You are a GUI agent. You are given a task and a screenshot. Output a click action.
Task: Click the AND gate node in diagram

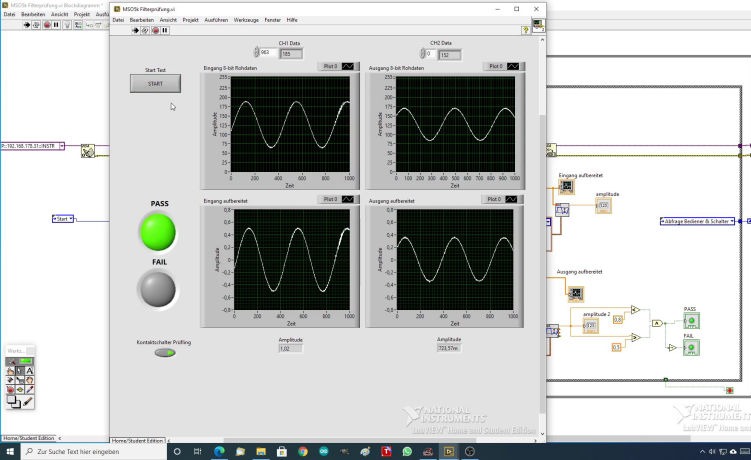[x=656, y=324]
